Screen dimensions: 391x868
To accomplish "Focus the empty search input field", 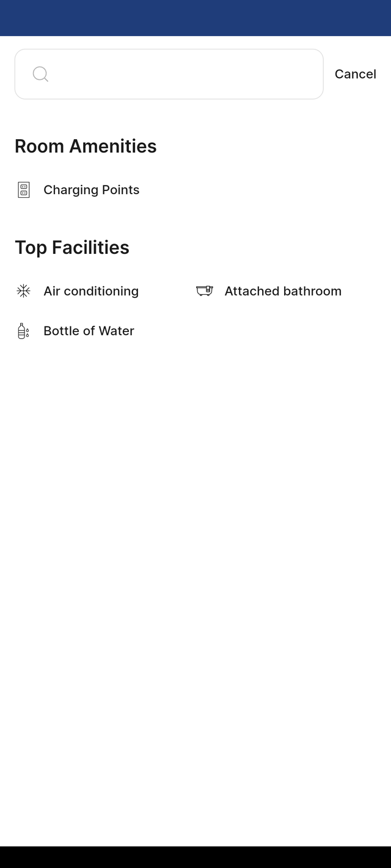I will [169, 74].
